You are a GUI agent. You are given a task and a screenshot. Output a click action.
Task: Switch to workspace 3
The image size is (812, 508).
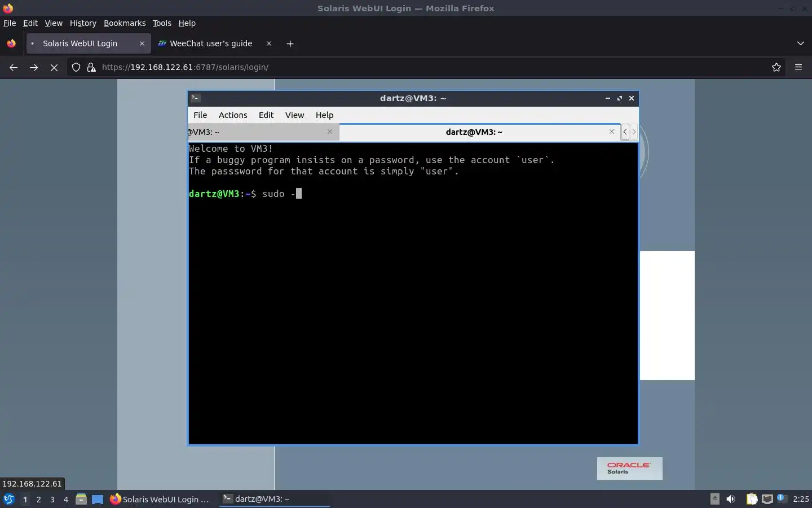[52, 499]
